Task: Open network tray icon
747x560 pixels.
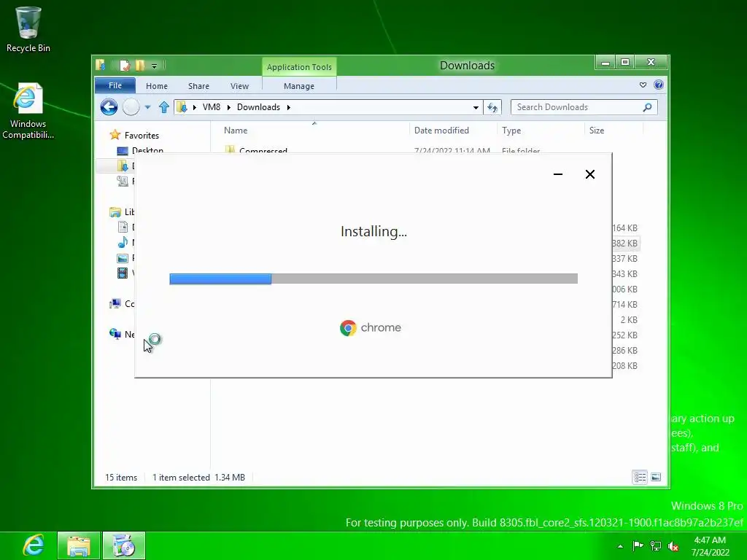Action: pos(656,545)
